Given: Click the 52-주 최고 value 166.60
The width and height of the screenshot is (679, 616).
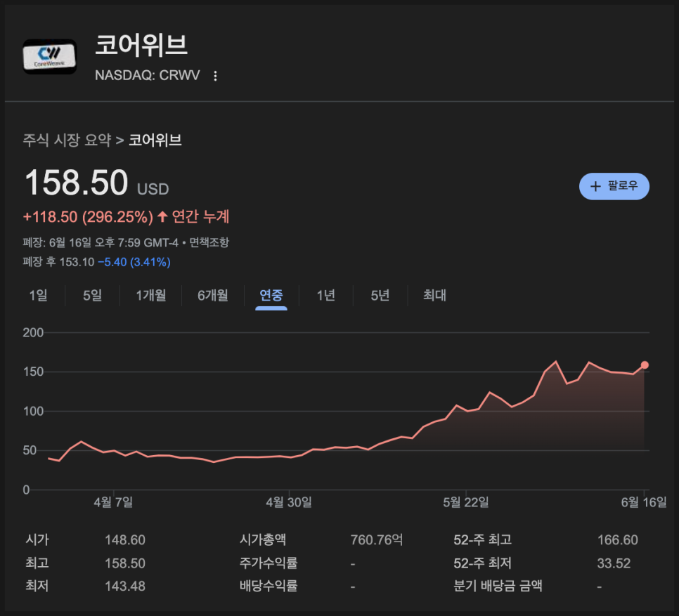Looking at the screenshot, I should point(618,540).
